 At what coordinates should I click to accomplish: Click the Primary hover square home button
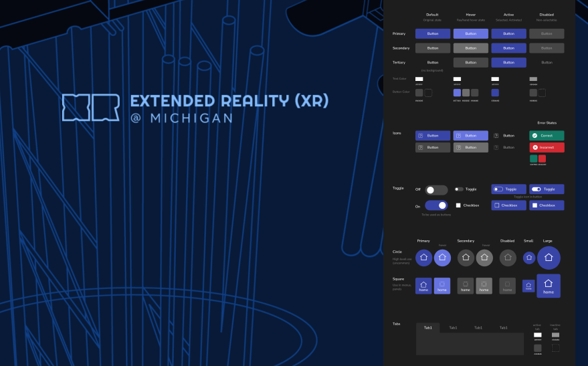[442, 286]
